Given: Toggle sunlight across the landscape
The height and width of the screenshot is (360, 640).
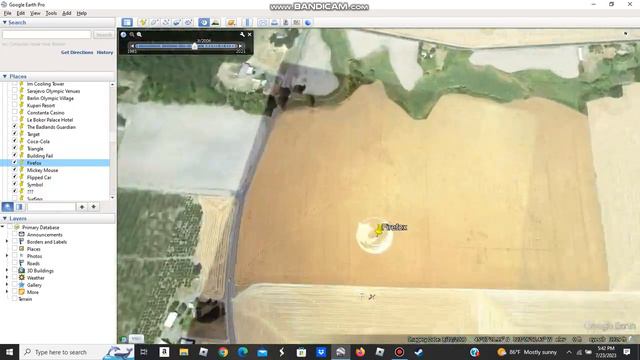Looking at the screenshot, I should [x=216, y=22].
